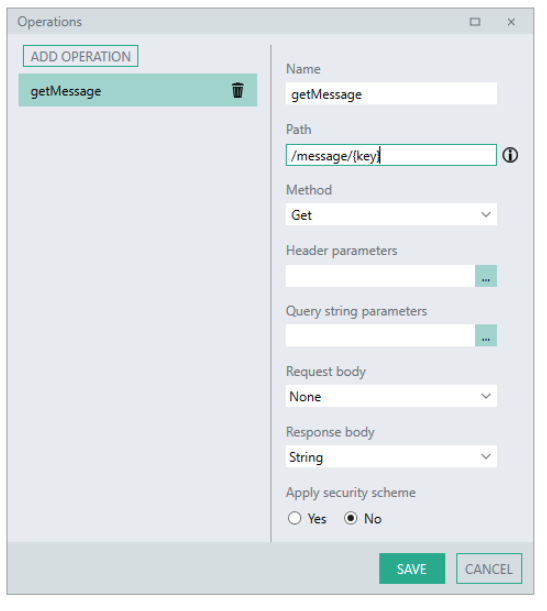Click the Operations dialog title bar

point(234,21)
